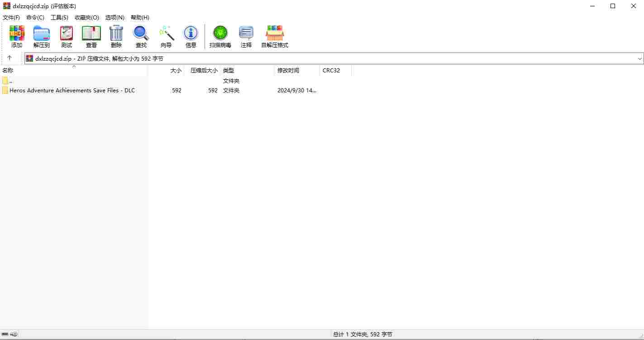This screenshot has width=644, height=340.
Task: Sort by 名称 column header
Action: pyautogui.click(x=74, y=71)
